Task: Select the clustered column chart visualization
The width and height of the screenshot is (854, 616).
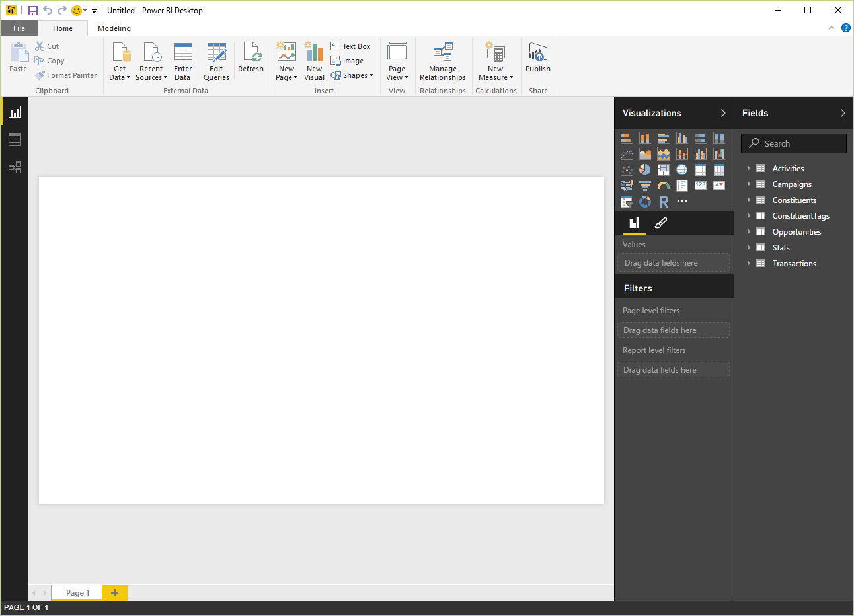Action: [x=682, y=138]
